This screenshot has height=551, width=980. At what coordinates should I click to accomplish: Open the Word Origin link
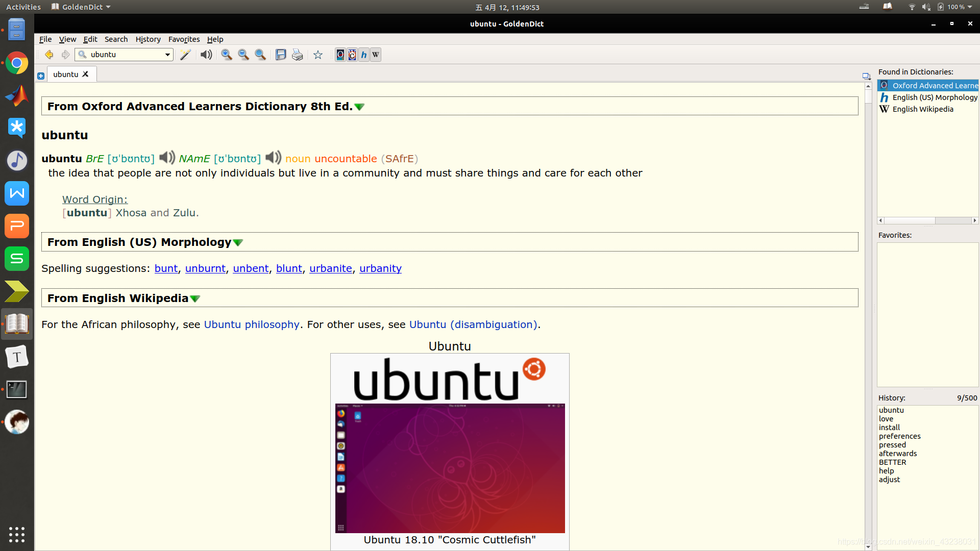click(x=95, y=199)
